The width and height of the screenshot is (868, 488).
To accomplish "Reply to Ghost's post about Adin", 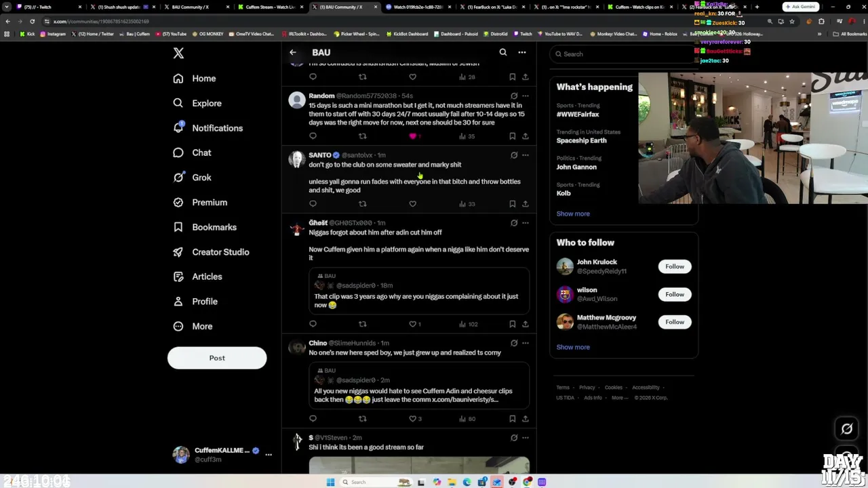I will click(x=313, y=324).
